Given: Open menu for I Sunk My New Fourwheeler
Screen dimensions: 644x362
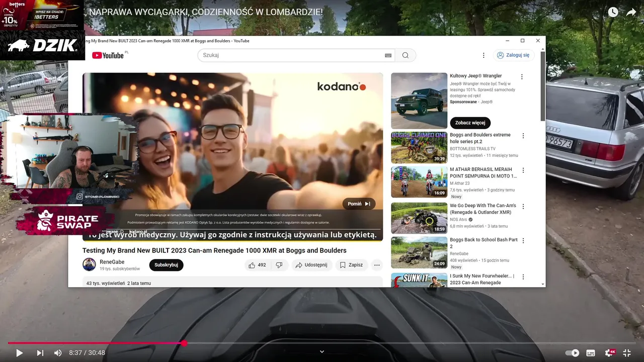Looking at the screenshot, I should click(x=523, y=277).
